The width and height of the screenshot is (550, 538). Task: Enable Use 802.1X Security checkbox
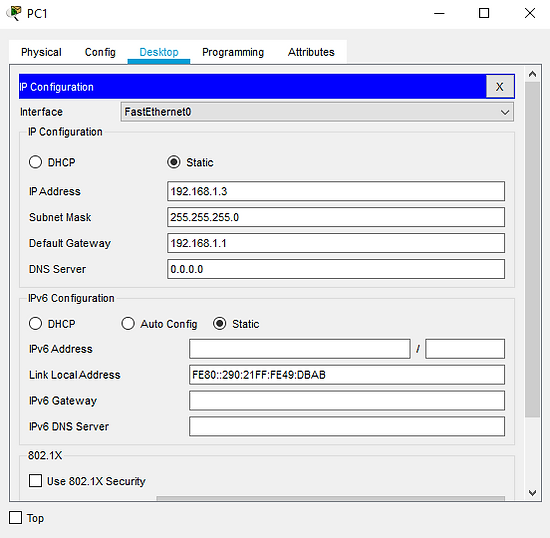click(x=35, y=480)
